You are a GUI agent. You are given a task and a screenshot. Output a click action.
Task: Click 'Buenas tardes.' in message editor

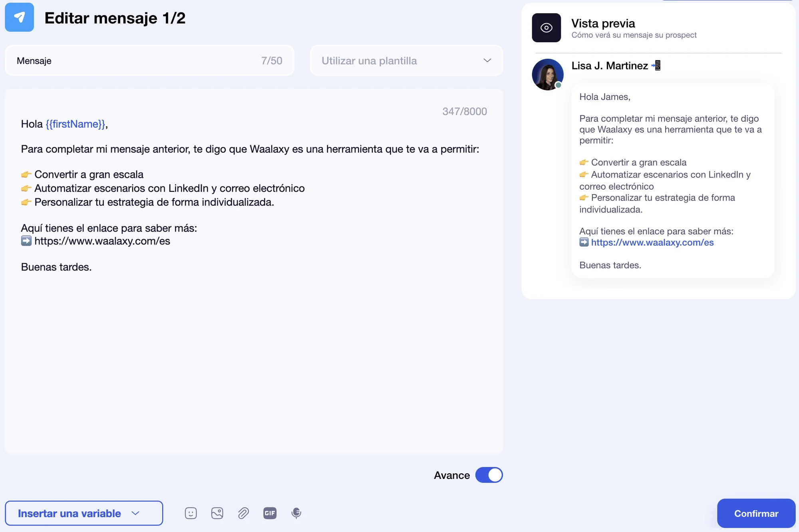56,267
